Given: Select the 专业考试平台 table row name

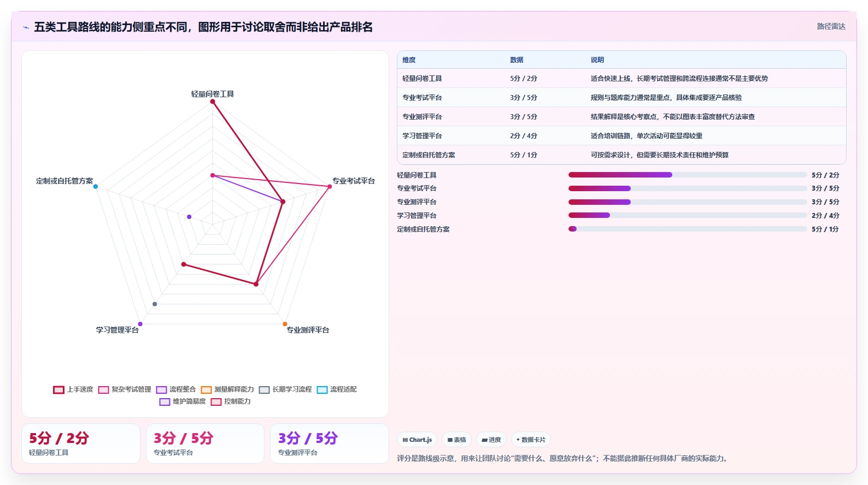Looking at the screenshot, I should pyautogui.click(x=422, y=98).
